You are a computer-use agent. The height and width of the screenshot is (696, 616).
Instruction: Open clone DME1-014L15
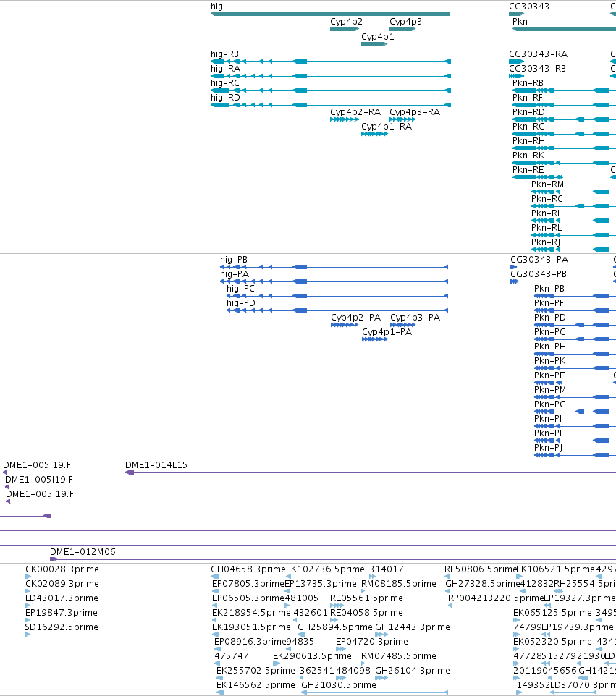[156, 464]
